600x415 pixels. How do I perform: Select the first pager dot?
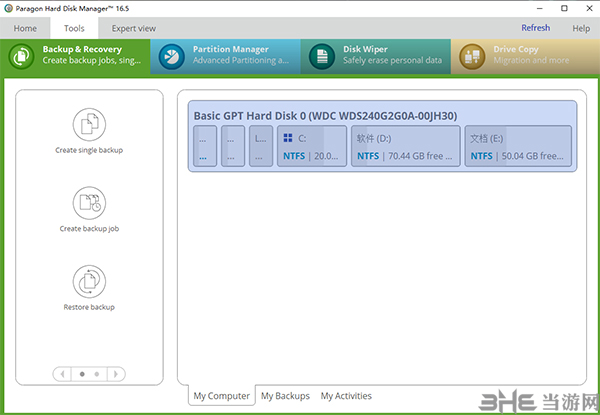82,374
